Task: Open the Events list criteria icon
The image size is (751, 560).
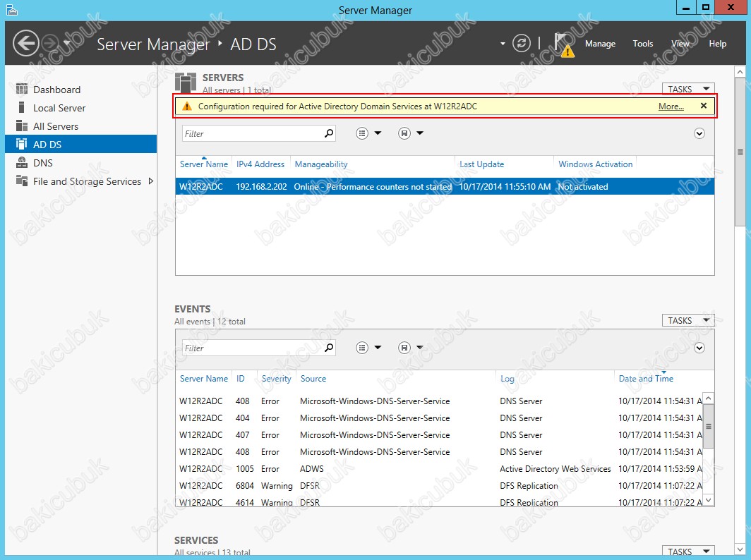Action: pos(362,348)
